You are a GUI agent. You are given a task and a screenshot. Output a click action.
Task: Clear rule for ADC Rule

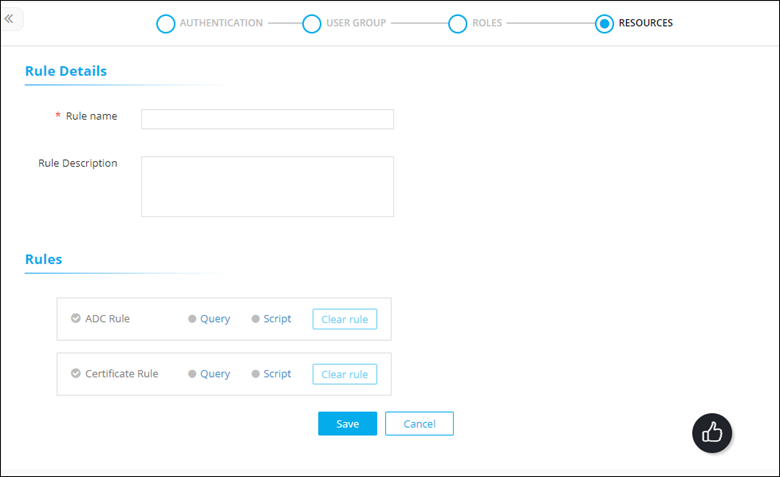[x=345, y=319]
